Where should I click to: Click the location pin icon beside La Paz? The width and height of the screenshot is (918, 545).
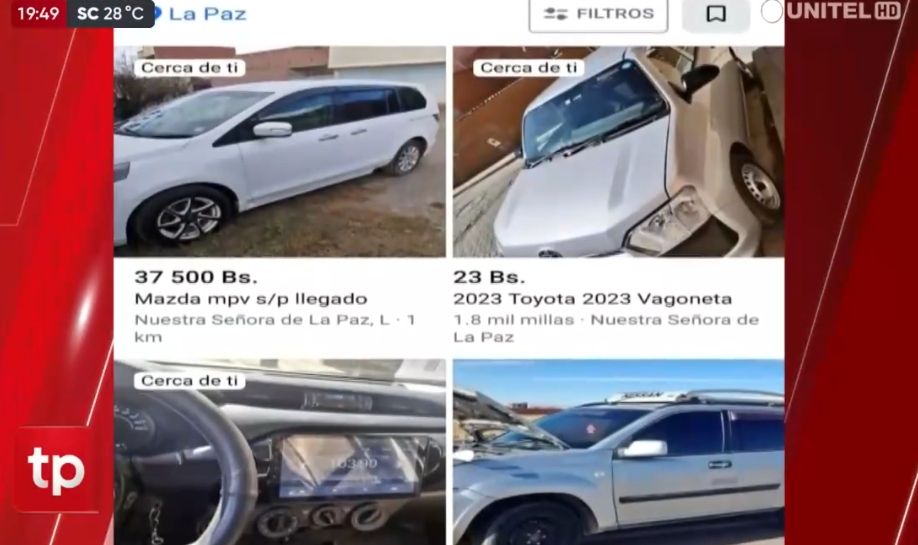click(x=157, y=13)
